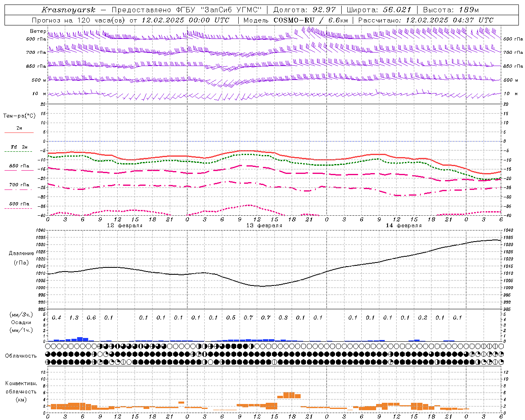Click the Рассчитано: 12.02.2025 04:37 UTC timestamp

(426, 20)
